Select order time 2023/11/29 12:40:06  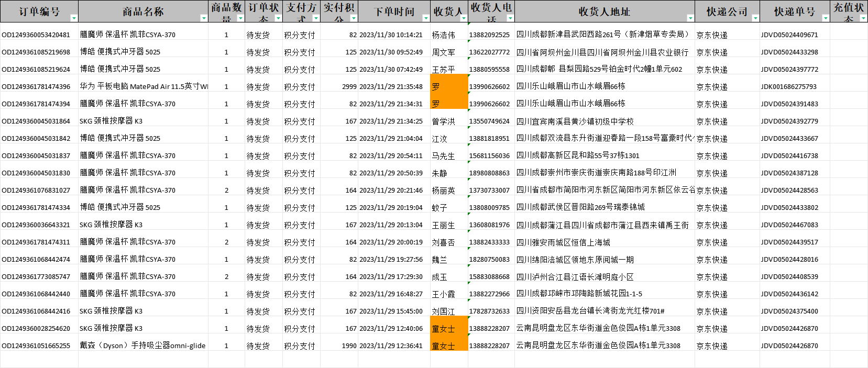point(391,329)
